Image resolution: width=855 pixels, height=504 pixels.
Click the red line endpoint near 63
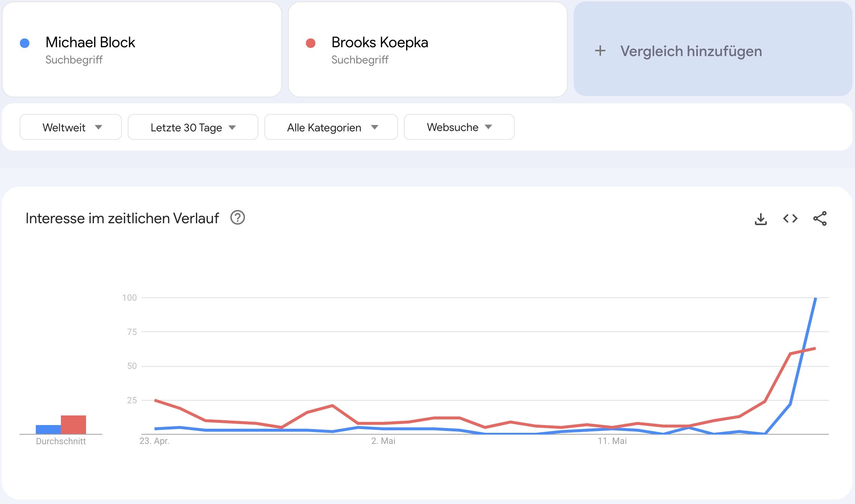point(815,348)
